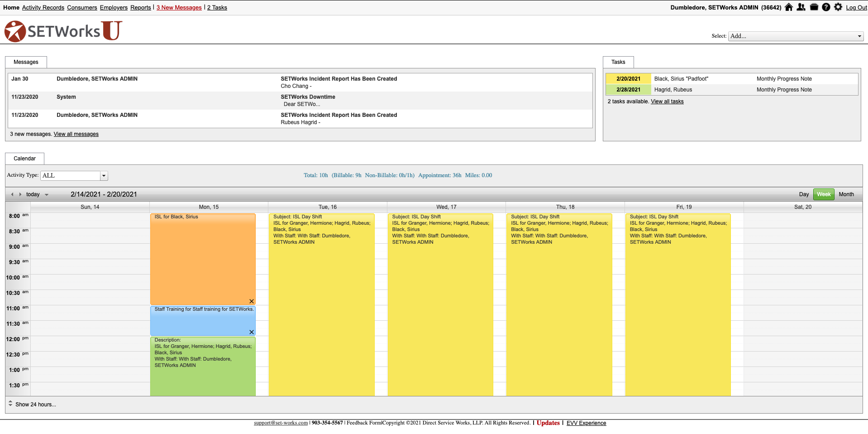Open the users group icon
This screenshot has width=868, height=434.
click(x=801, y=7)
